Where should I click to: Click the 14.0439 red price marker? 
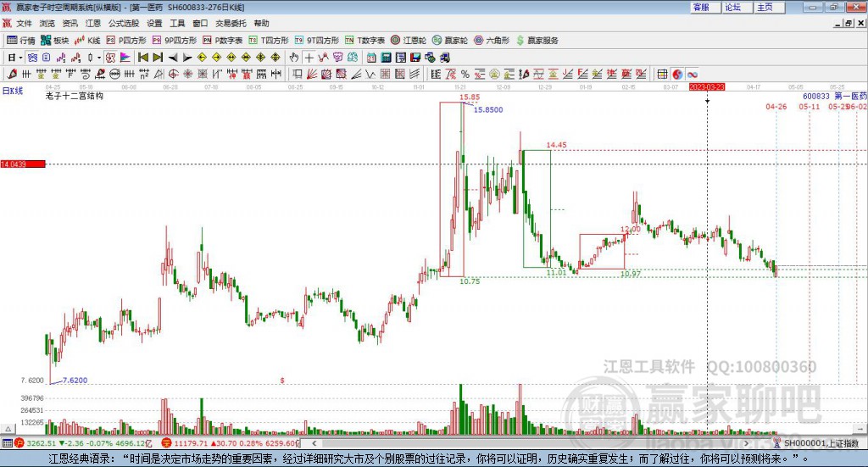coord(23,164)
